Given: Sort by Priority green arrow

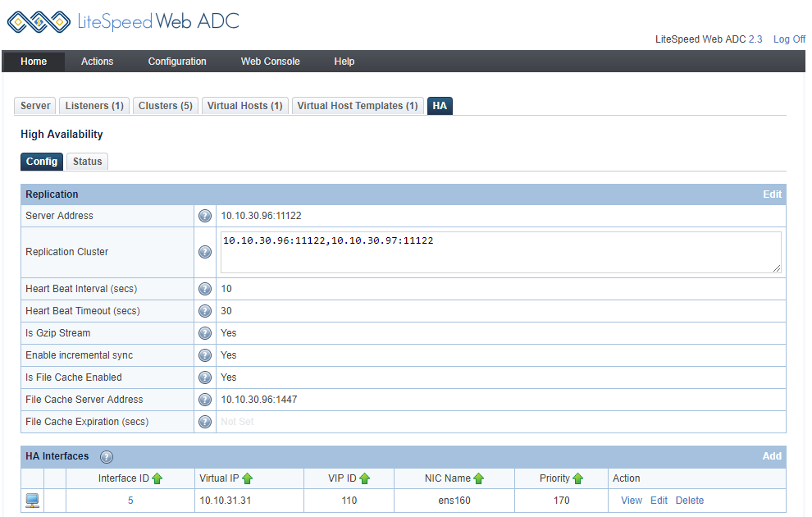Looking at the screenshot, I should click(577, 478).
